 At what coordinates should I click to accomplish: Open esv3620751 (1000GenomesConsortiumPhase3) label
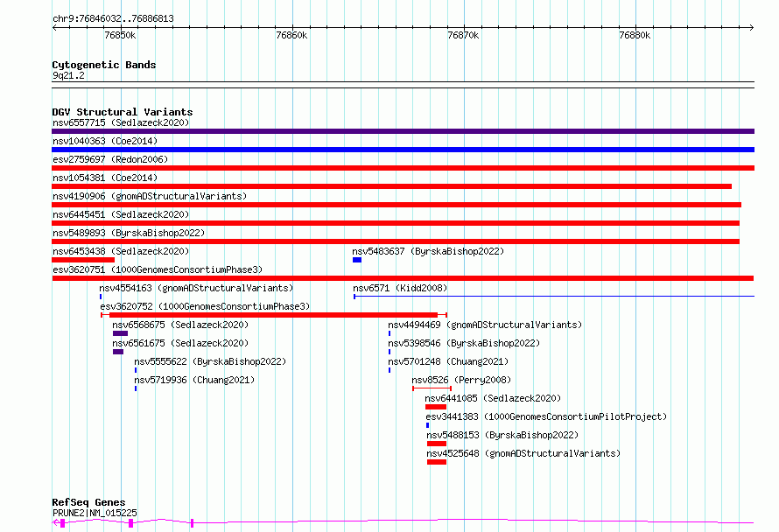tap(158, 269)
